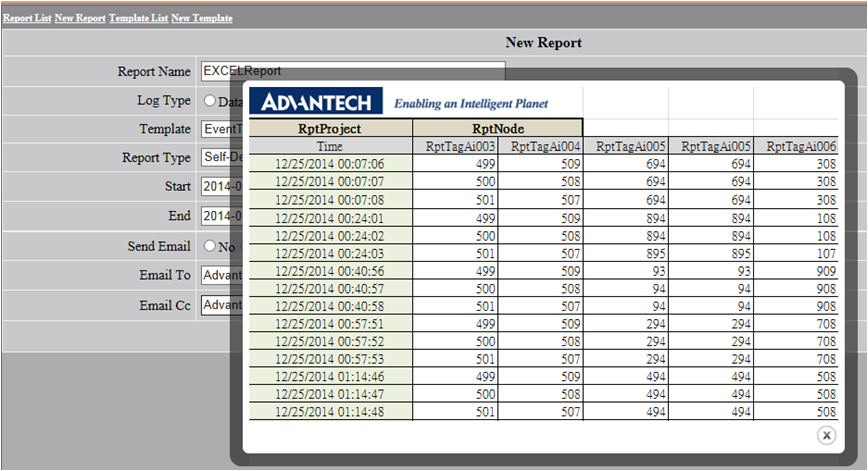Open the Template dropdown

coord(222,129)
